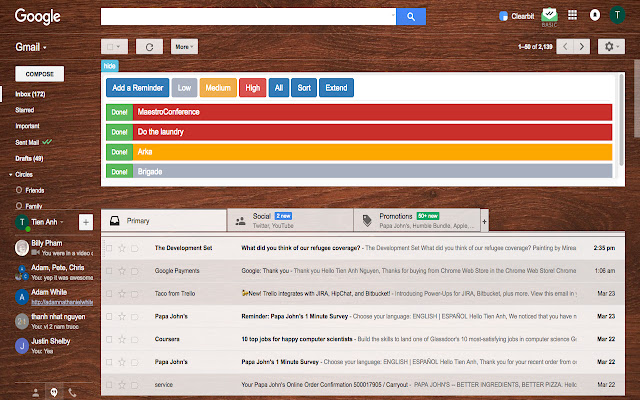The width and height of the screenshot is (640, 400).
Task: Mark Google Payments email as important
Action: coord(135,271)
